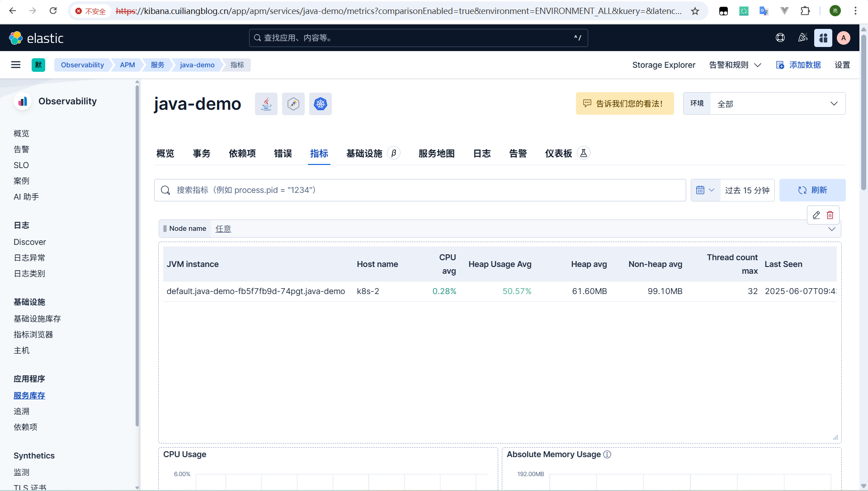This screenshot has height=491, width=868.
Task: Open the default.java-demo JVM instance row
Action: (256, 291)
